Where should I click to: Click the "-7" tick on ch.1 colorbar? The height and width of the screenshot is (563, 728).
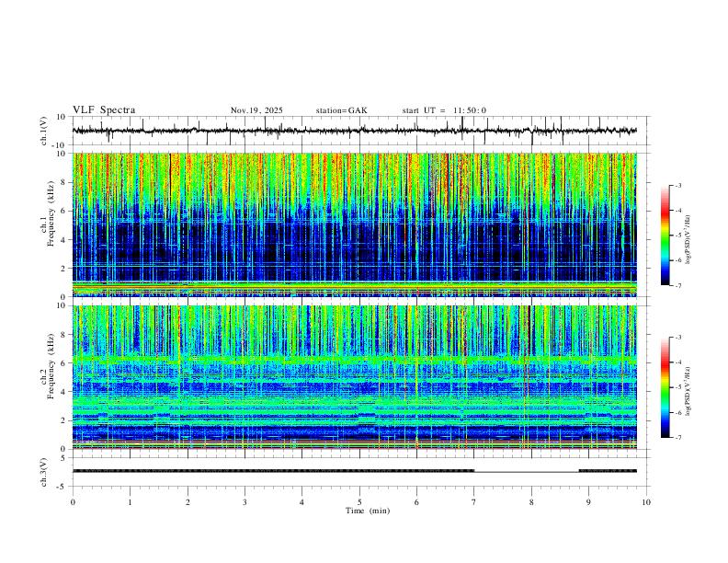tap(677, 286)
